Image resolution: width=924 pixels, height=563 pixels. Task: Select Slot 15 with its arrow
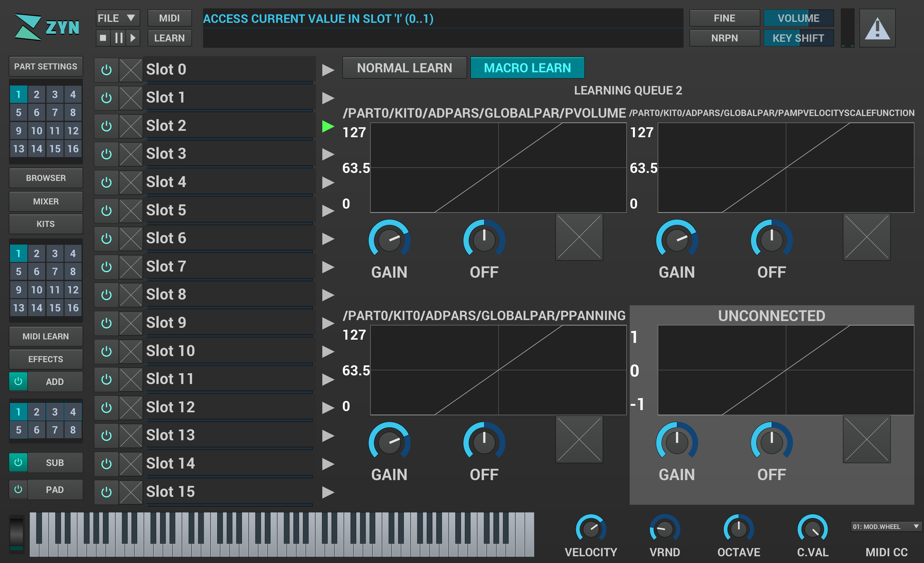pos(328,492)
